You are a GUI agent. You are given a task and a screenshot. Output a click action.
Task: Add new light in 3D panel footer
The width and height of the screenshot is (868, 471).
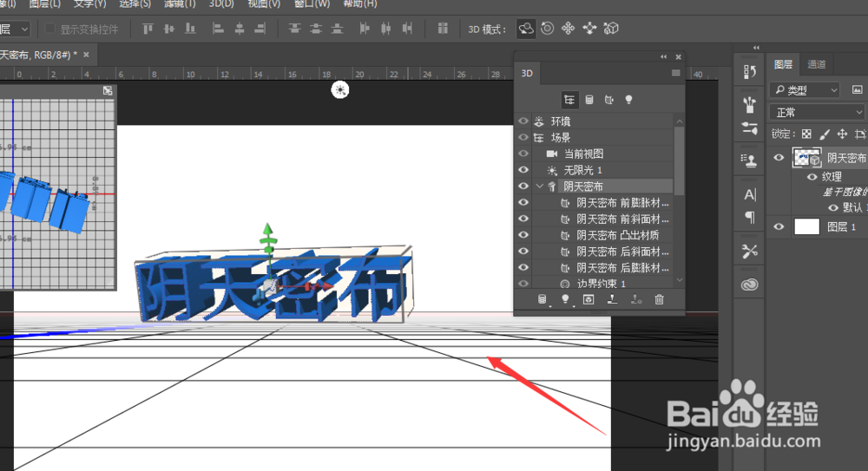[565, 299]
